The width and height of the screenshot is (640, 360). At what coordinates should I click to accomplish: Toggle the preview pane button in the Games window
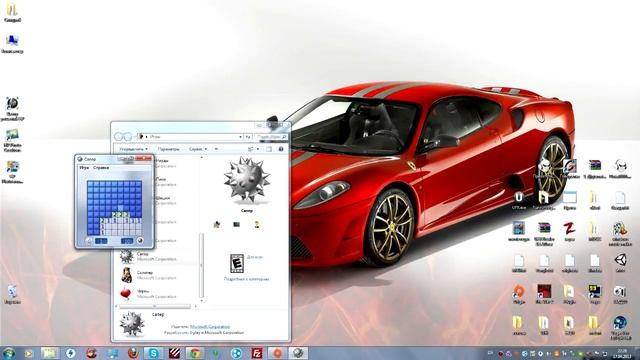(x=269, y=149)
